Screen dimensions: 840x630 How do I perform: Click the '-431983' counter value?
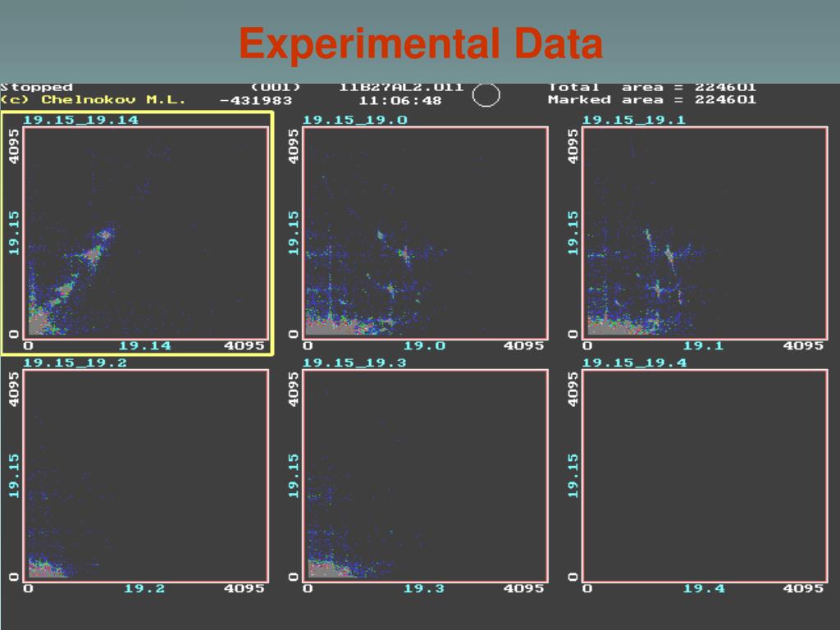coord(256,100)
